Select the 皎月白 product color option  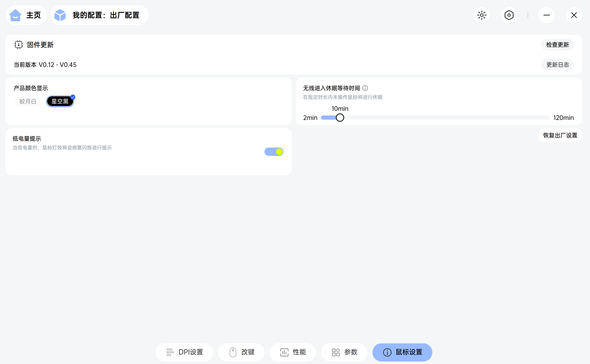[x=28, y=101]
